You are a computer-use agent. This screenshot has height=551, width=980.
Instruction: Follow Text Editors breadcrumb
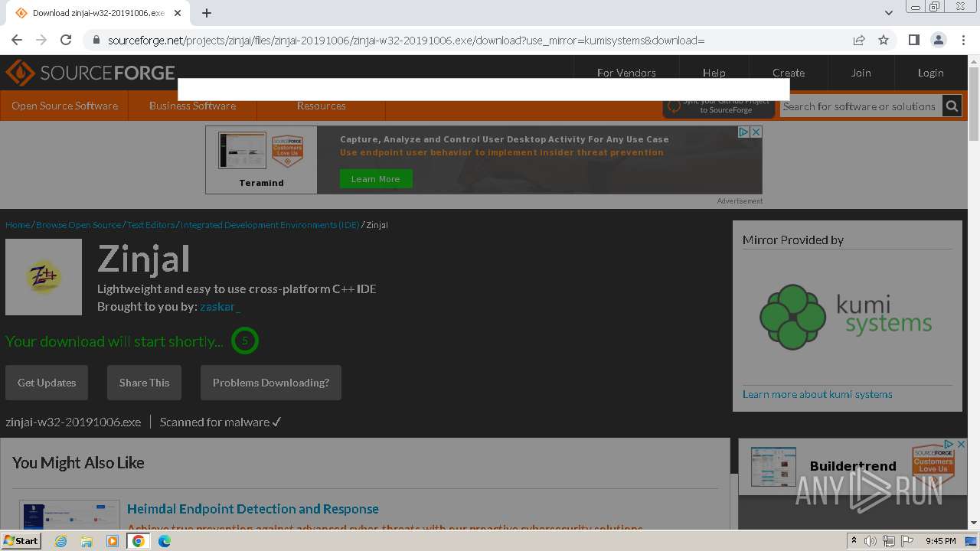[151, 225]
